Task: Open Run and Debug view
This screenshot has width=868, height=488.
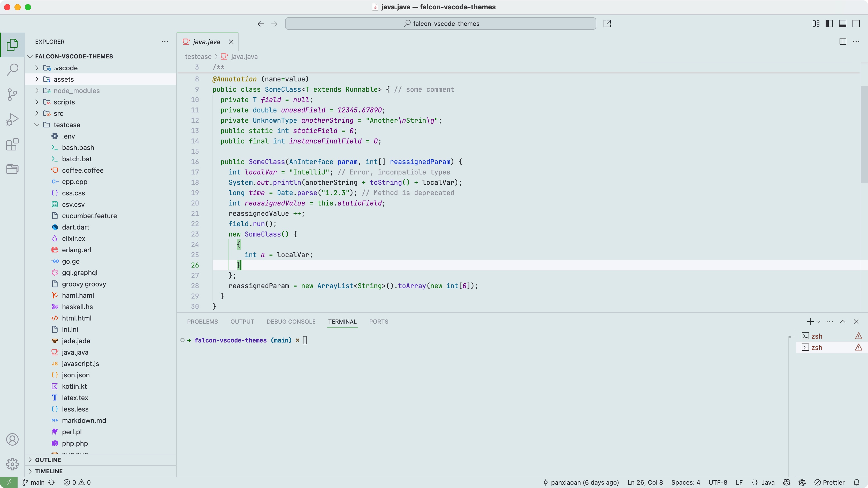Action: tap(12, 119)
